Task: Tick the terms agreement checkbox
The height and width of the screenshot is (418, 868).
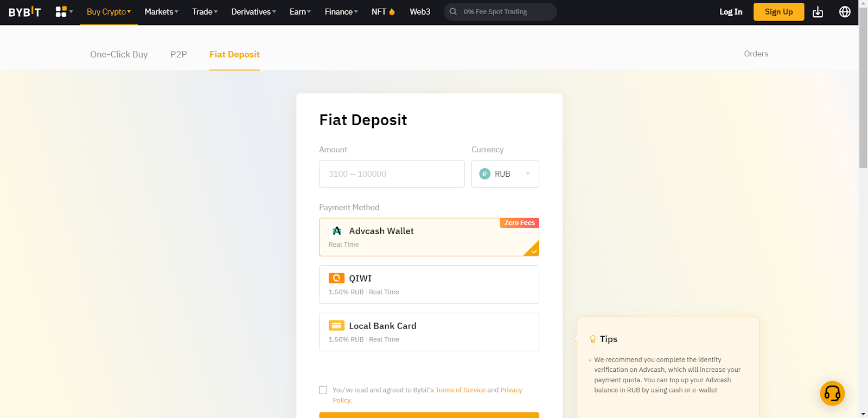Action: (323, 390)
